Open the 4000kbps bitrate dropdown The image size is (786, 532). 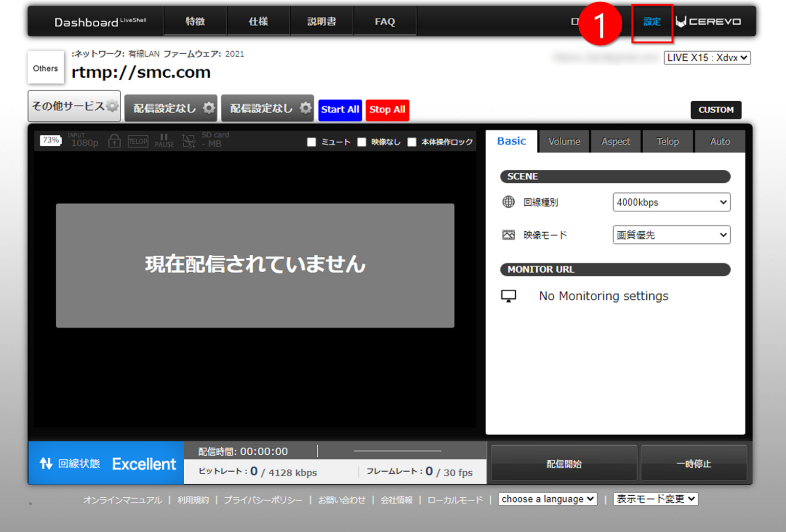click(671, 202)
